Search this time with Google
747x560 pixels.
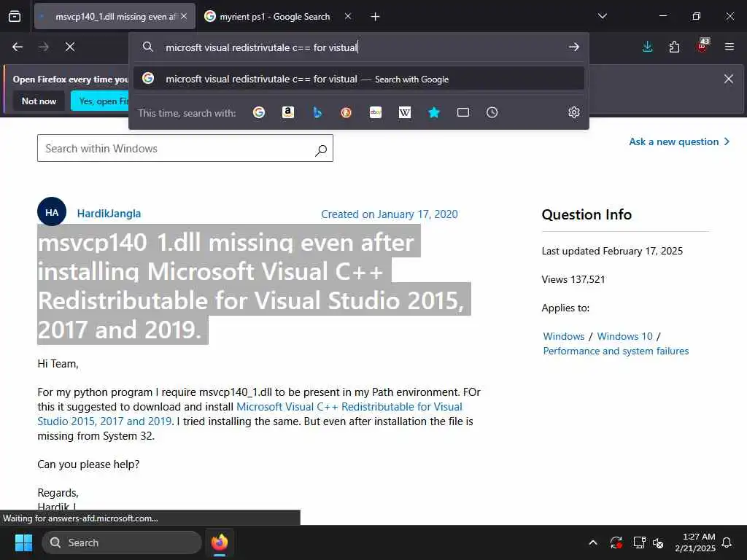259,112
